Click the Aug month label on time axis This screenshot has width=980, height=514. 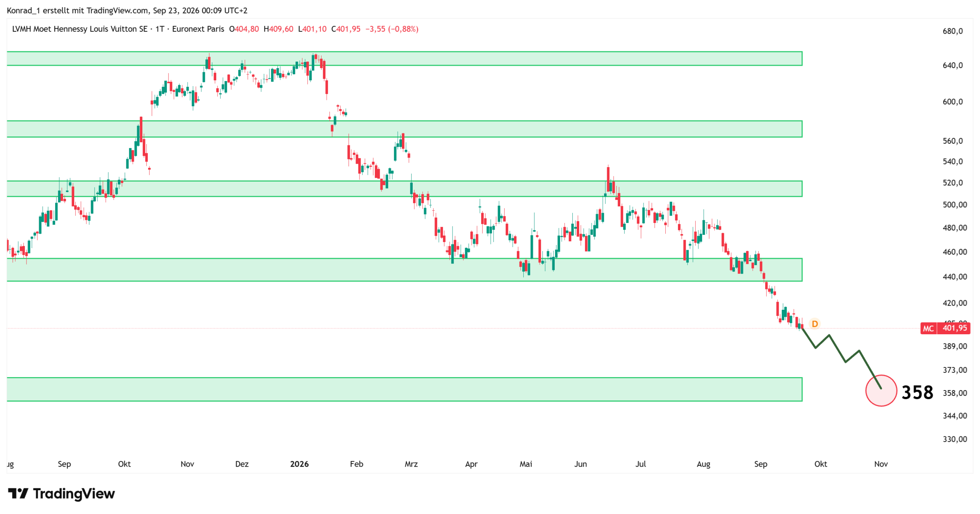(703, 464)
